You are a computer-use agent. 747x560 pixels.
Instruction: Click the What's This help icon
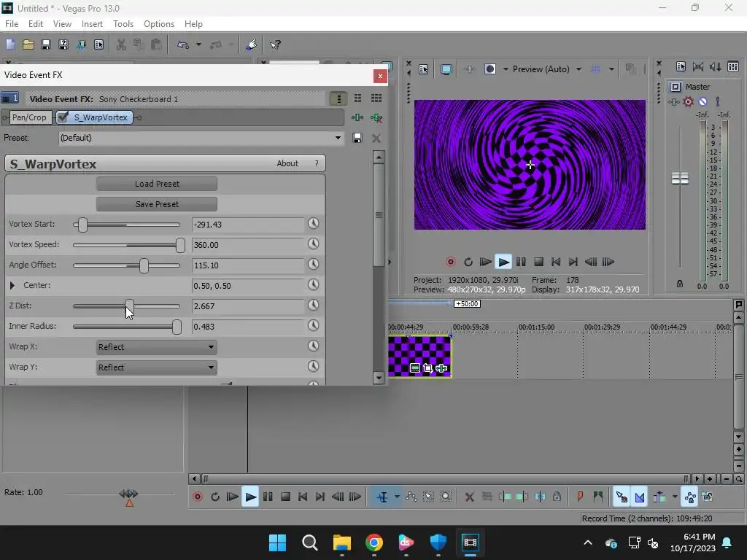pos(275,44)
